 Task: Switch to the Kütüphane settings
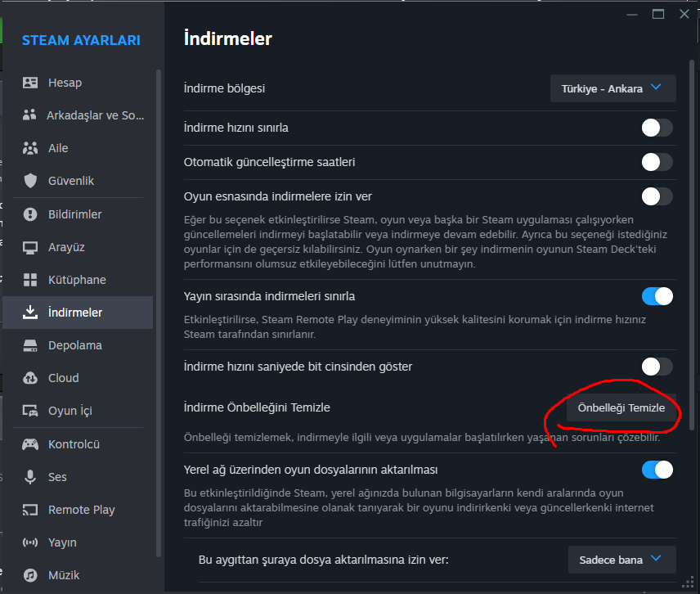click(x=78, y=280)
